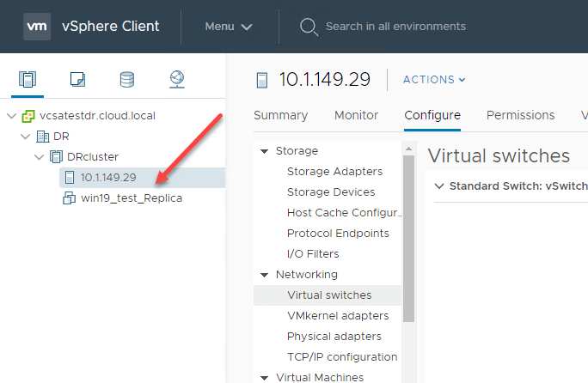This screenshot has width=588, height=383.
Task: Click the vSphere Client title
Action: [x=111, y=27]
